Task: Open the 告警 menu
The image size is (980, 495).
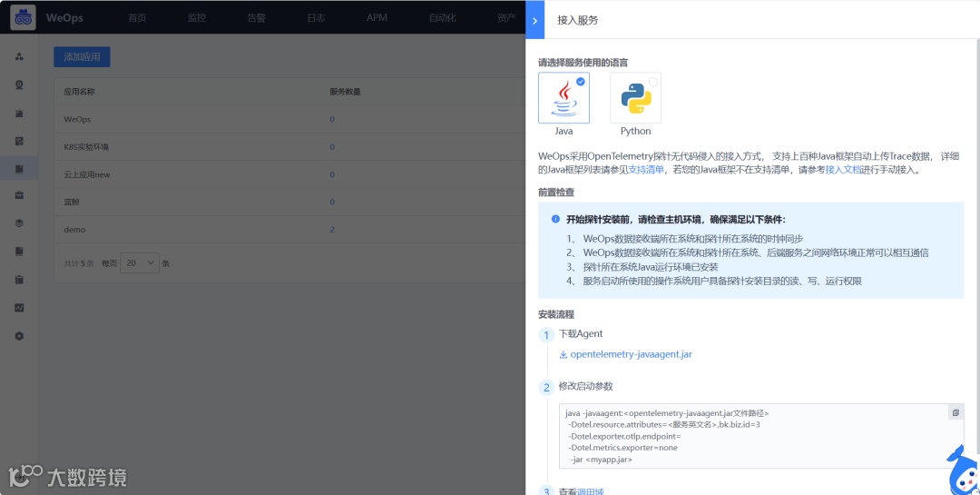Action: [x=256, y=17]
